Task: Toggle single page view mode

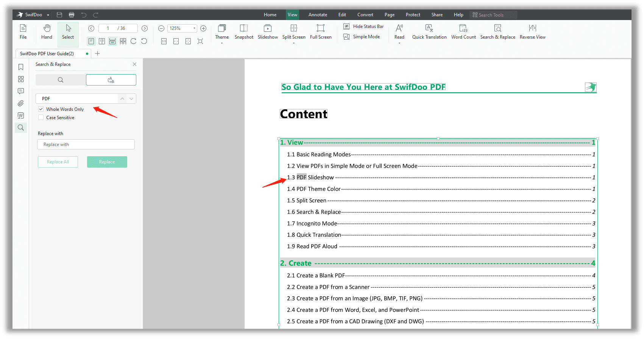Action: pos(91,41)
